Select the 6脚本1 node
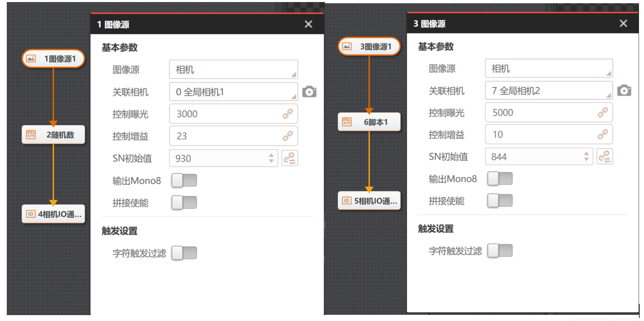Screen dimensions: 644x321 pos(369,122)
